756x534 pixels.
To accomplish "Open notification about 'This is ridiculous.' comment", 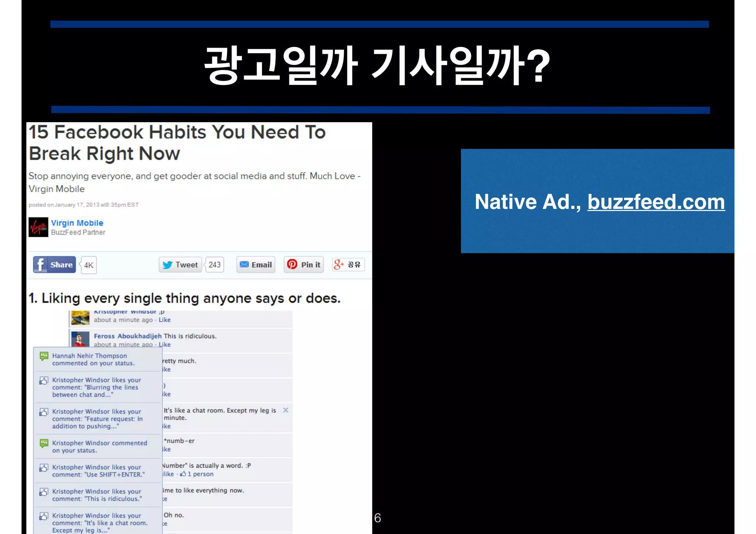I will tap(98, 495).
